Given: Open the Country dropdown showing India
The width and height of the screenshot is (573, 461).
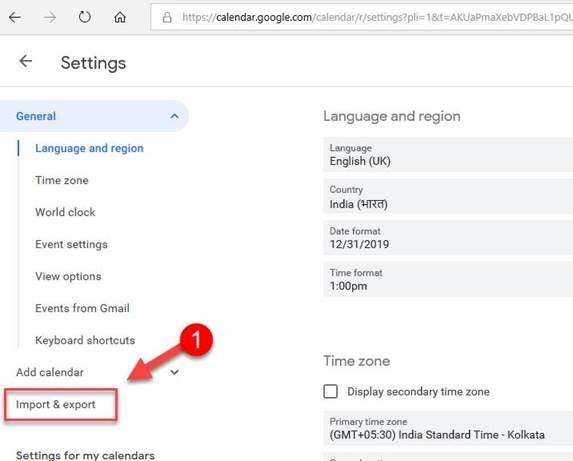Looking at the screenshot, I should [x=448, y=197].
